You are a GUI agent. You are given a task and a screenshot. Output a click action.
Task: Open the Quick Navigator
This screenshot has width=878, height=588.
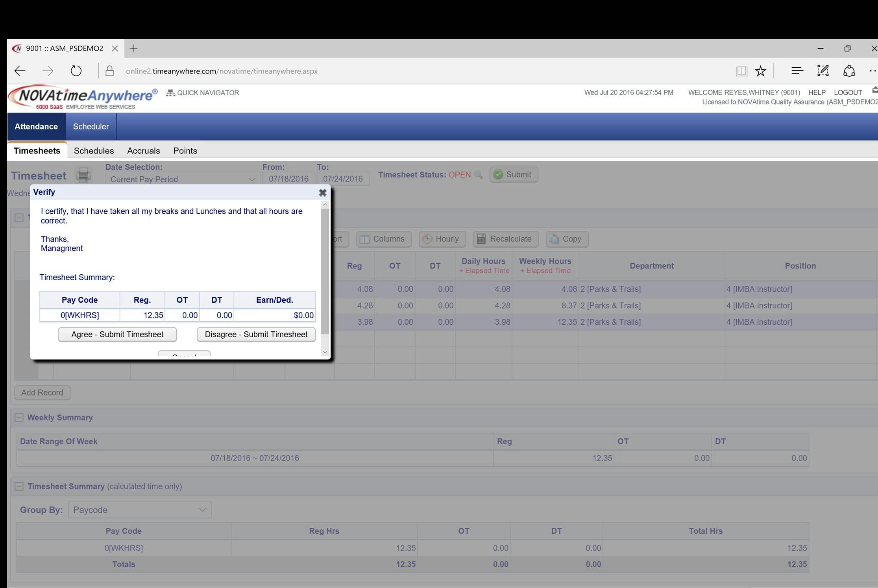[203, 92]
